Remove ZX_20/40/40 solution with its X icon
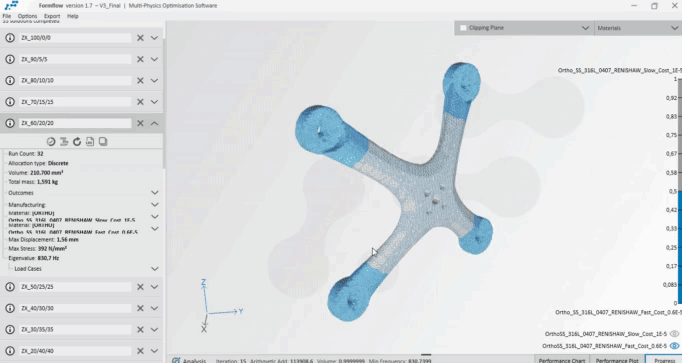The width and height of the screenshot is (682, 363). pyautogui.click(x=140, y=351)
